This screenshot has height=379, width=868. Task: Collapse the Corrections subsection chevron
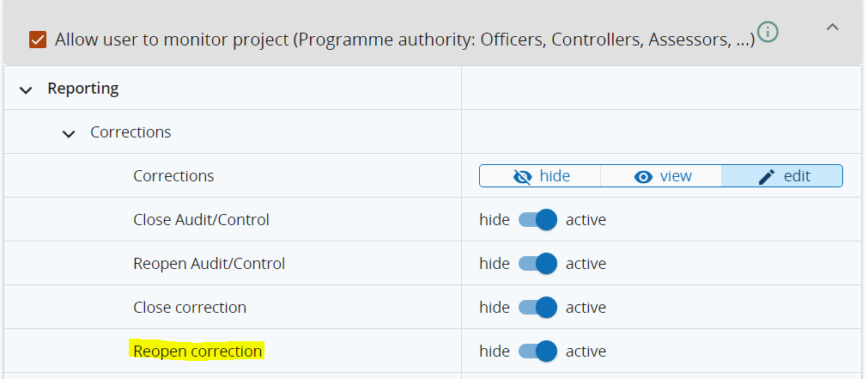click(69, 133)
